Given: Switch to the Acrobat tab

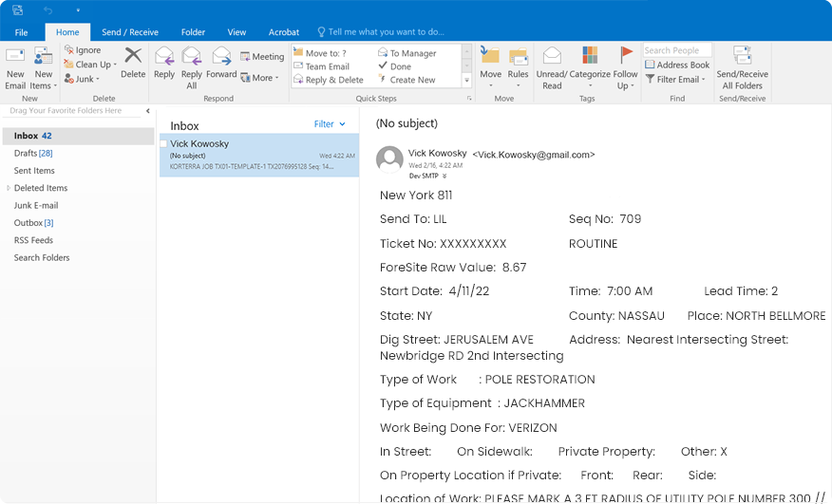Looking at the screenshot, I should (x=284, y=32).
